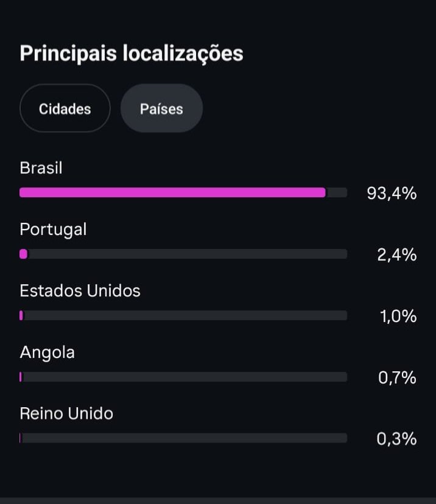
Task: Click the pink filled portion of Brasil bar
Action: tap(172, 192)
